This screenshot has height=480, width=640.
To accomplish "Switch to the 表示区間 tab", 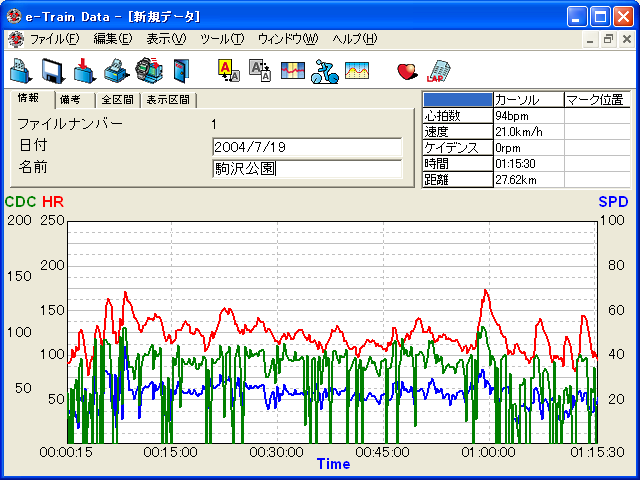I will 168,100.
